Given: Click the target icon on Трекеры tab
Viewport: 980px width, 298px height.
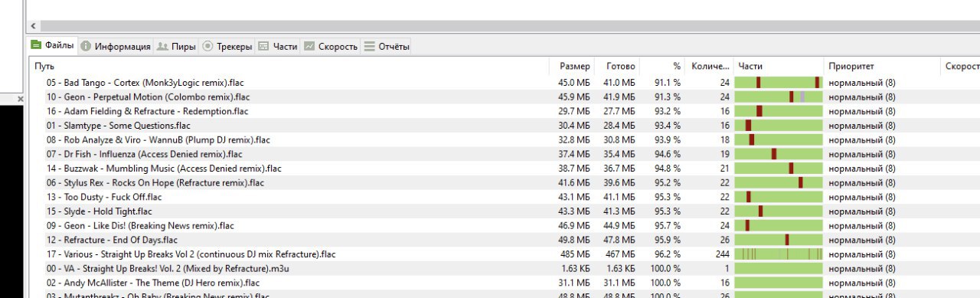Looking at the screenshot, I should (x=207, y=47).
